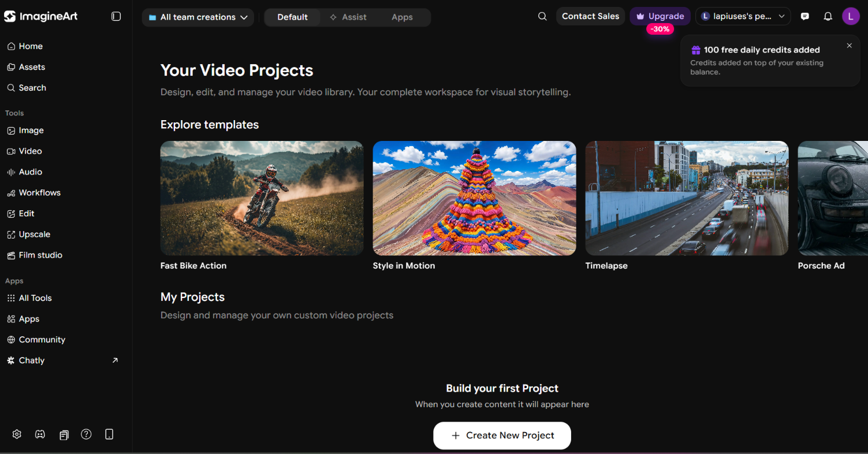
Task: Visit the Community page
Action: click(36, 340)
